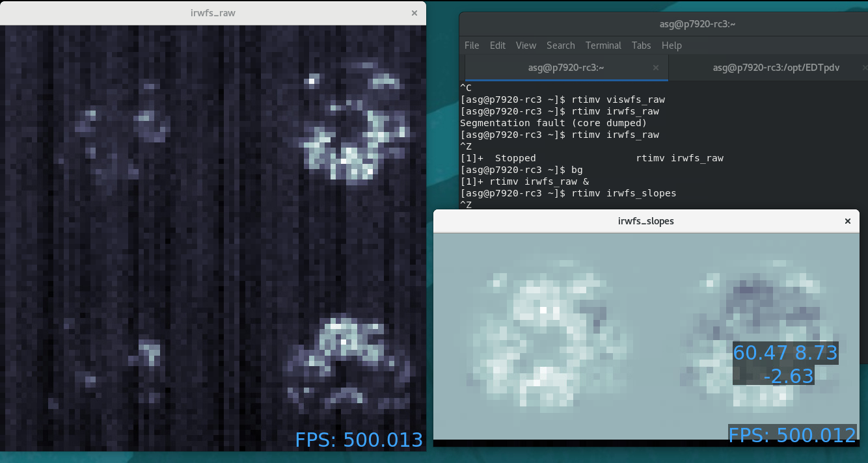The width and height of the screenshot is (868, 463).
Task: Close the irwfs_slopes viewer window
Action: point(847,221)
